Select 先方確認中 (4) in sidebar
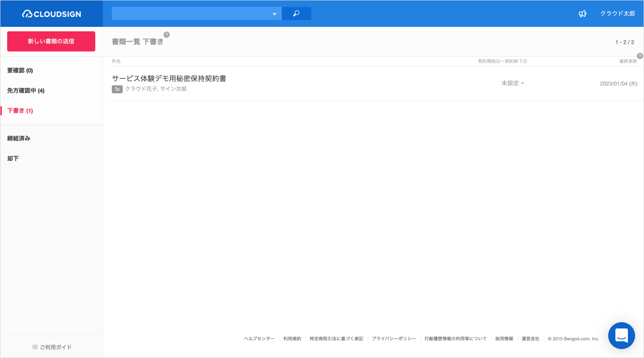This screenshot has height=358, width=644. pos(26,91)
